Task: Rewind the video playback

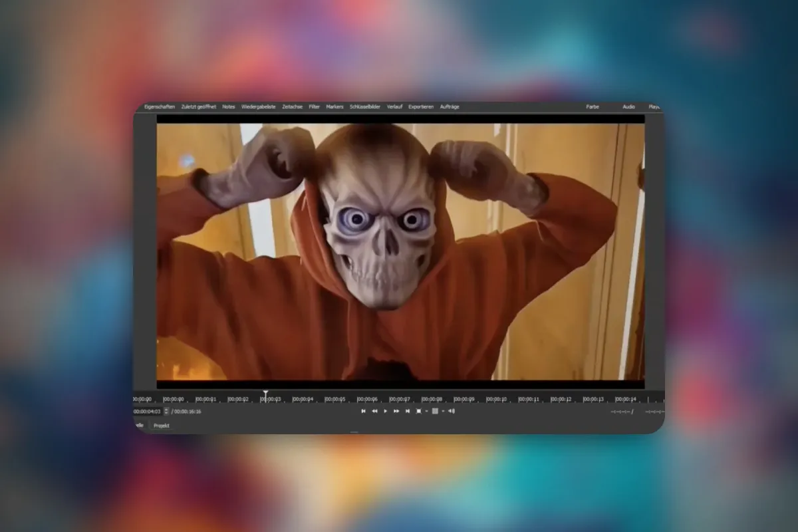Action: pyautogui.click(x=374, y=411)
